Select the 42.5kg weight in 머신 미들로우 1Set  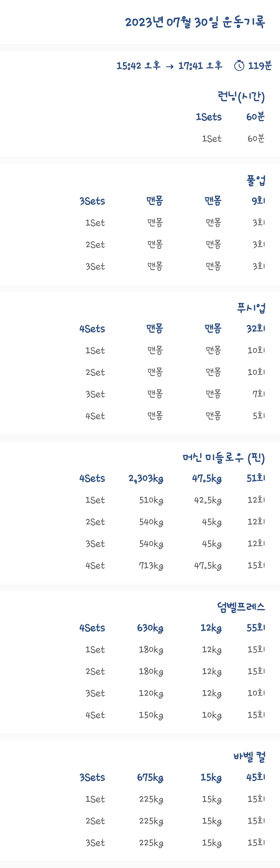click(x=208, y=500)
